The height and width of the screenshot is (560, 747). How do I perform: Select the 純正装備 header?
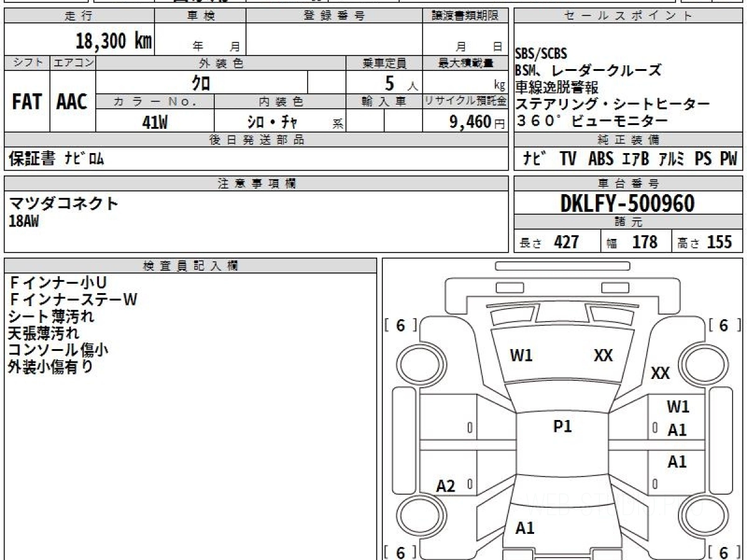628,140
